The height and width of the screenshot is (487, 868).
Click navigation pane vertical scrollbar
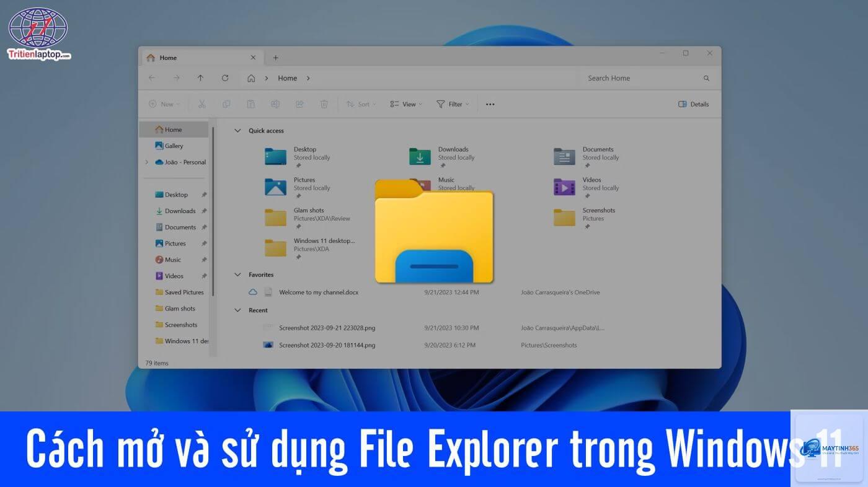click(213, 211)
